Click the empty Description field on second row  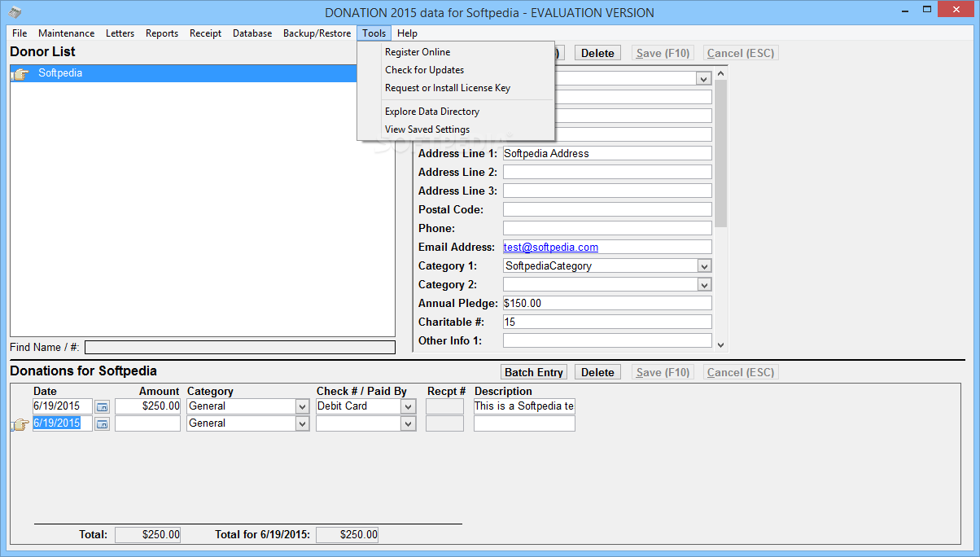pos(524,423)
